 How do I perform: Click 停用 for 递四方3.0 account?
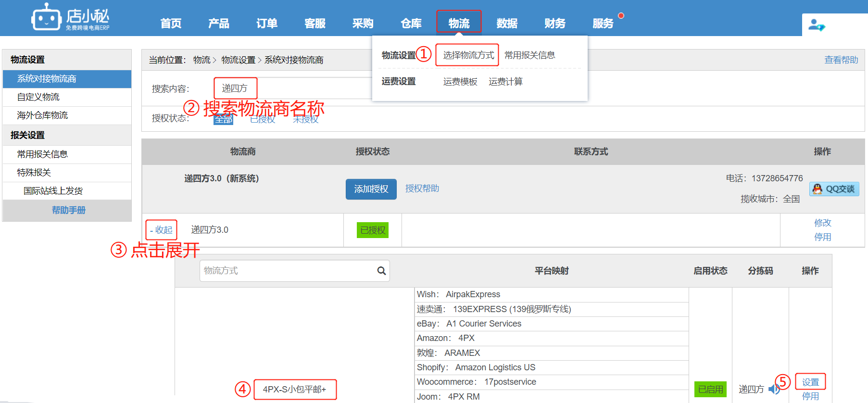[x=822, y=237]
